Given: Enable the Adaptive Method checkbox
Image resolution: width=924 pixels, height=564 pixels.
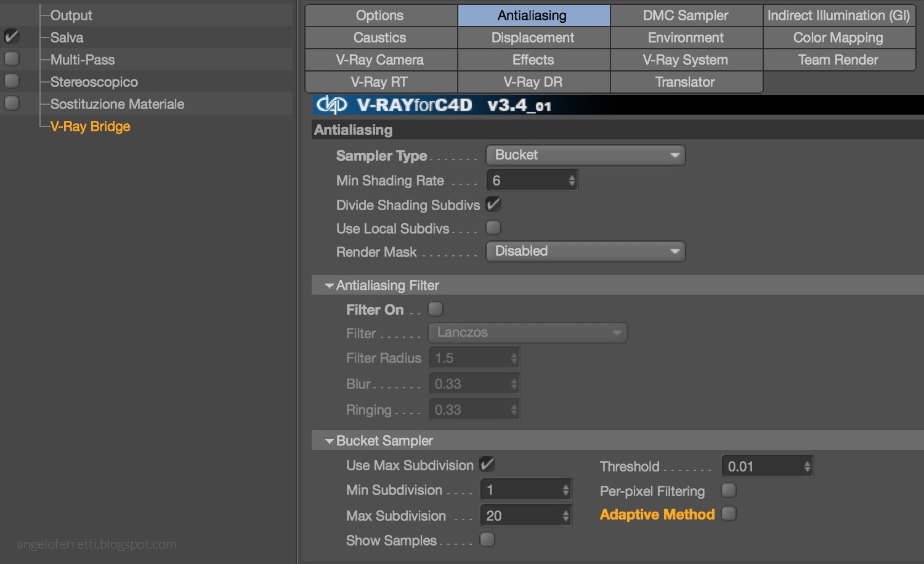Looking at the screenshot, I should (x=729, y=513).
